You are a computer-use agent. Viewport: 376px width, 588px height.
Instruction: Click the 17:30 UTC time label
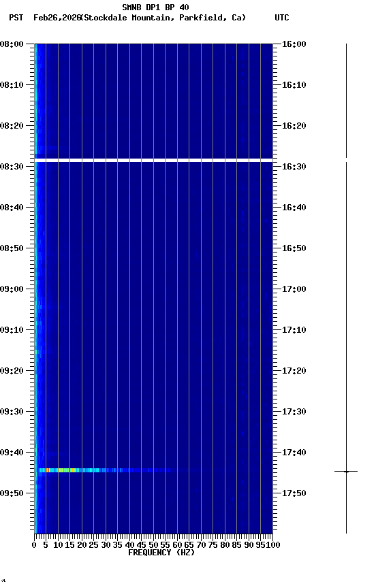click(x=294, y=412)
